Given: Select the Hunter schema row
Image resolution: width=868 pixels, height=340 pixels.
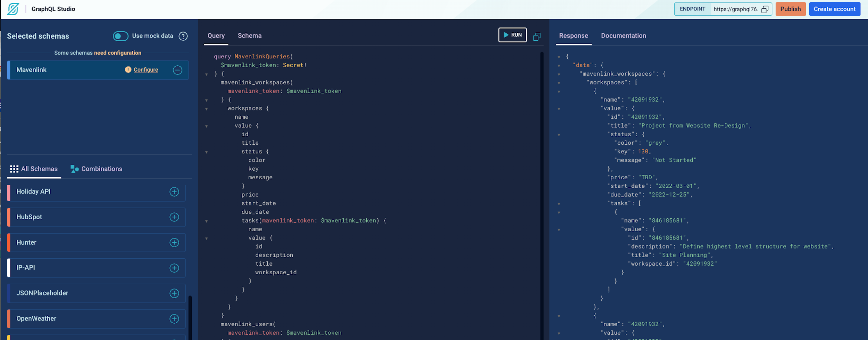Looking at the screenshot, I should (96, 242).
